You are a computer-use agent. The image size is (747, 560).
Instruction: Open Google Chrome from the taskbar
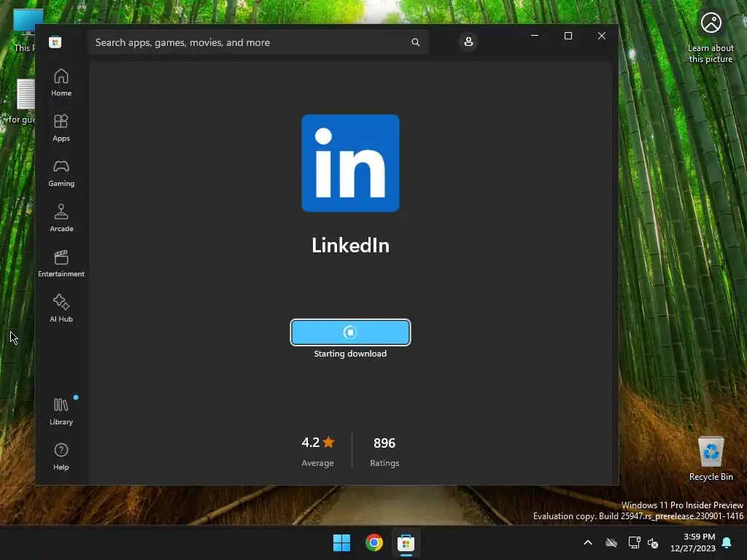pyautogui.click(x=374, y=542)
